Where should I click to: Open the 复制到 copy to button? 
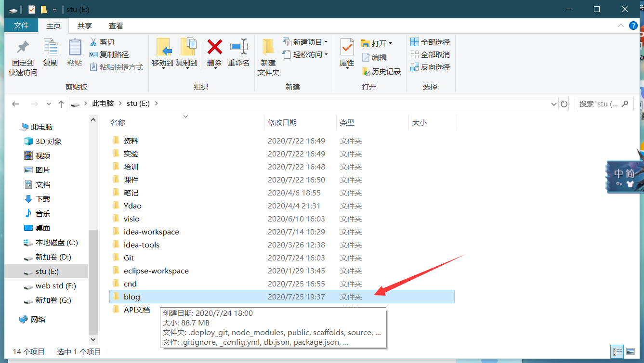tap(187, 53)
